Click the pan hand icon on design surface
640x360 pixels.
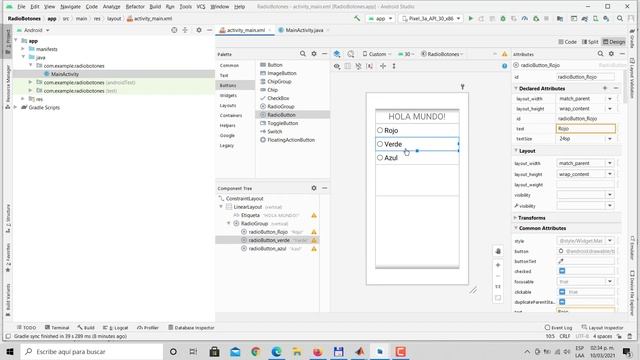(x=498, y=251)
